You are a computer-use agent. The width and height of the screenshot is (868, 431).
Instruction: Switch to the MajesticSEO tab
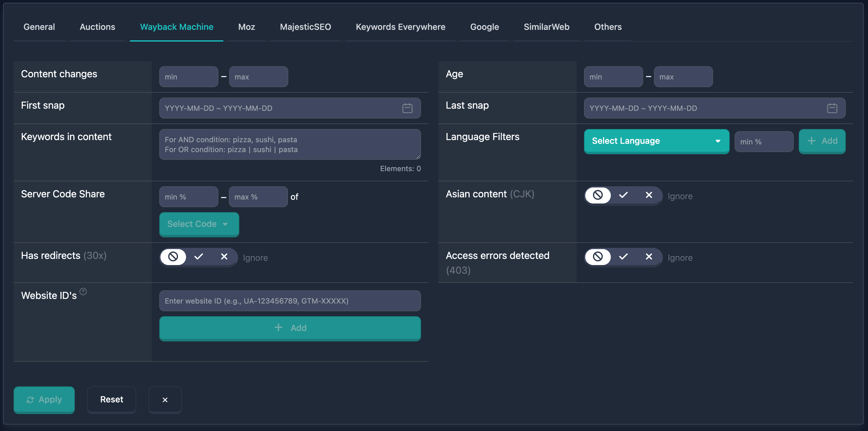(x=305, y=27)
